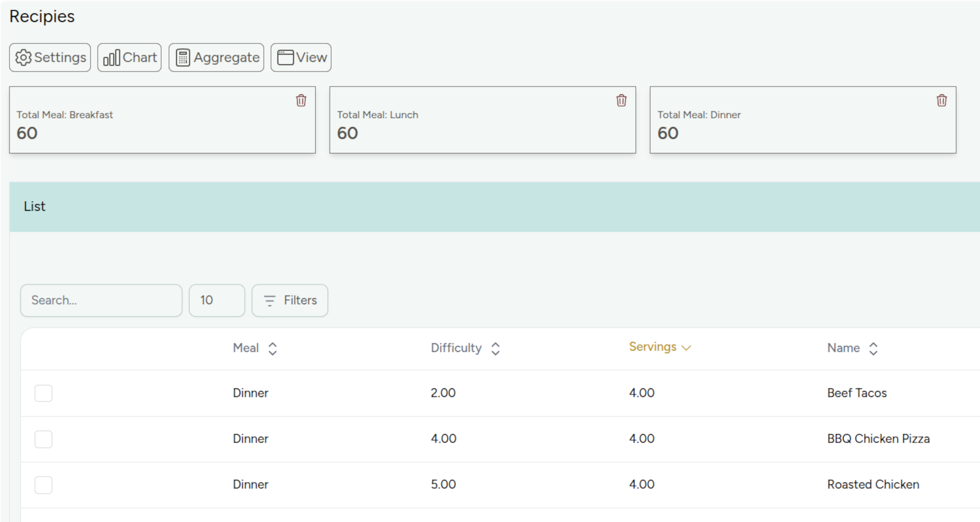The image size is (980, 522).
Task: Focus the Search... input box
Action: pos(101,300)
